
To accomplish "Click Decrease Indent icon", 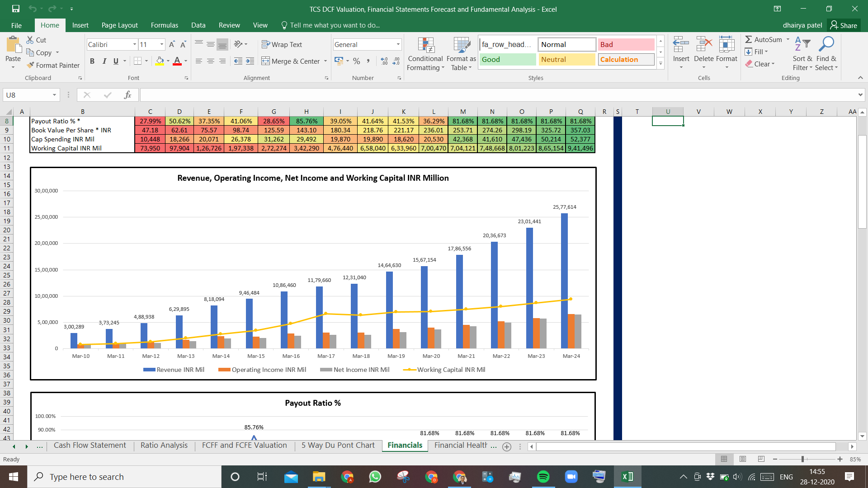I will coord(238,61).
